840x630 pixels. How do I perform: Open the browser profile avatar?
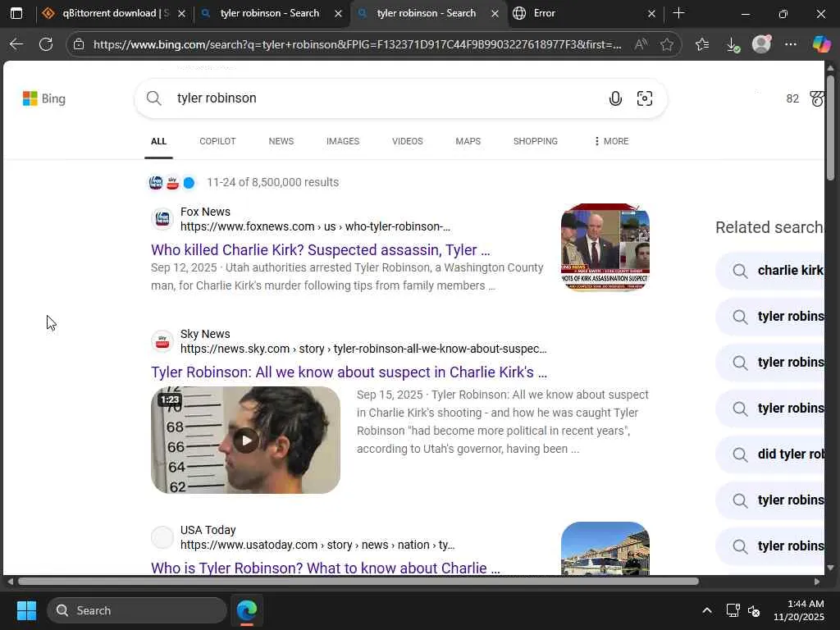[761, 44]
